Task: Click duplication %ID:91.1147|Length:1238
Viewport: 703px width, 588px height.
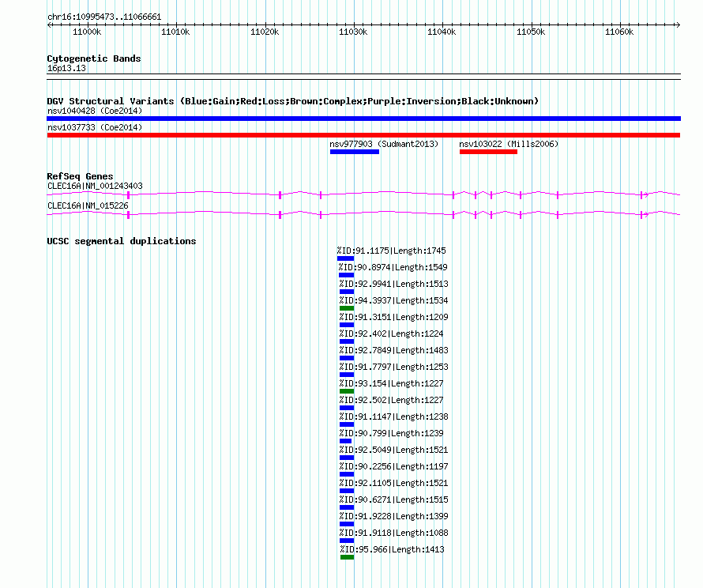Action: 393,416
